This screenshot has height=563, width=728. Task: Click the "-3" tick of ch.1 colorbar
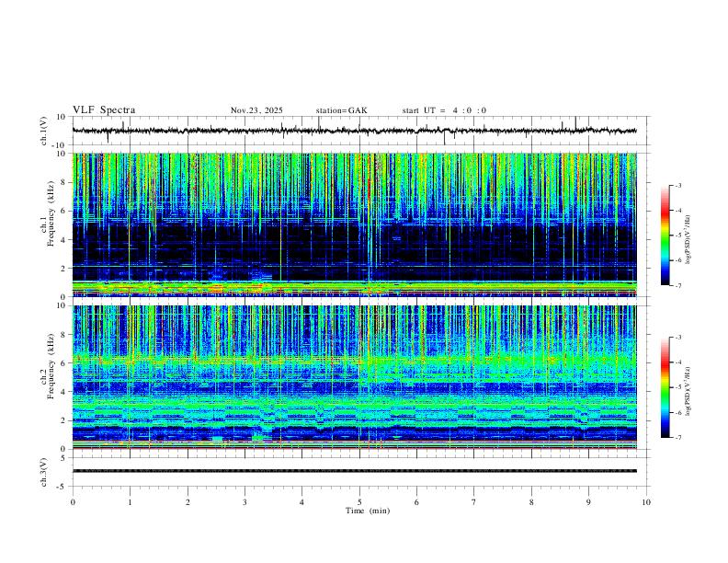(677, 185)
